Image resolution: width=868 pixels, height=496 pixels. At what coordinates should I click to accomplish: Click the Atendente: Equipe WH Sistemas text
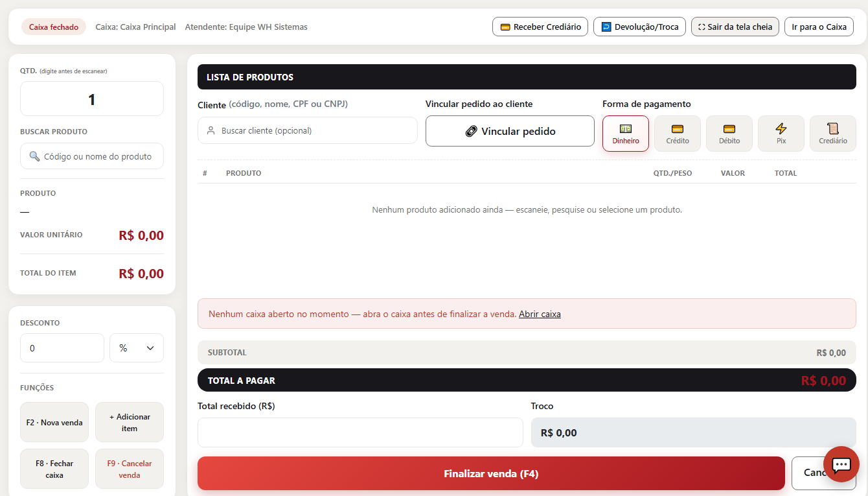(246, 27)
